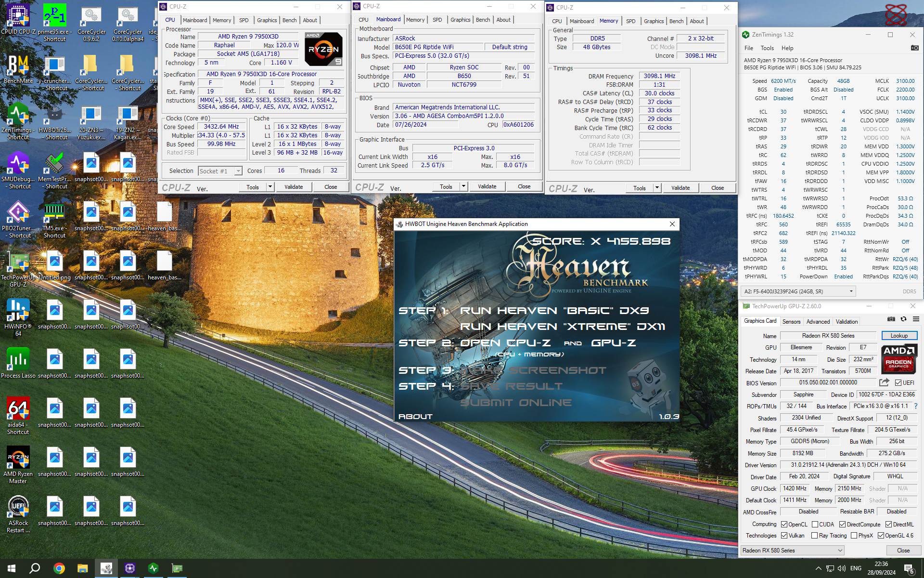Open the ZenTimings File menu
The image size is (924, 578).
tap(748, 48)
